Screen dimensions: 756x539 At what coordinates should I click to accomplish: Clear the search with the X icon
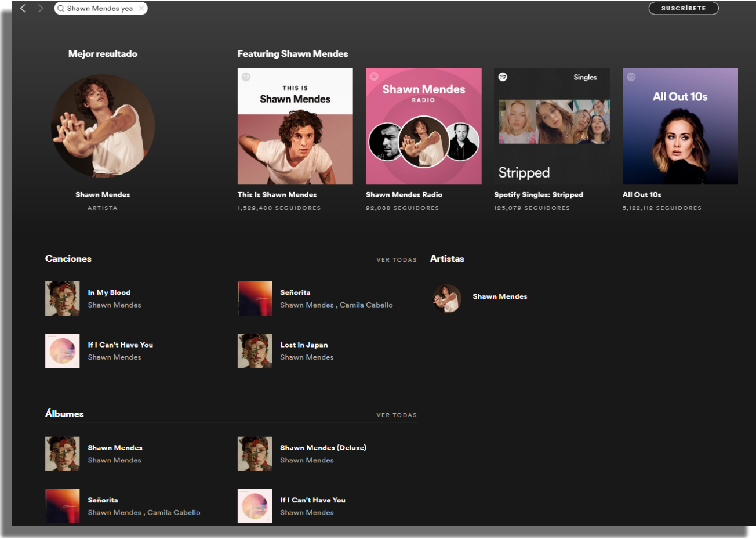point(141,8)
